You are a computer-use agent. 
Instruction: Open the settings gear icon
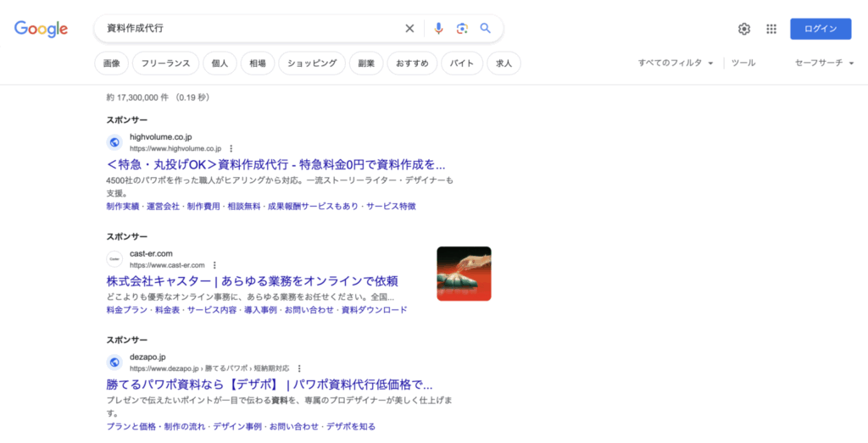click(744, 29)
